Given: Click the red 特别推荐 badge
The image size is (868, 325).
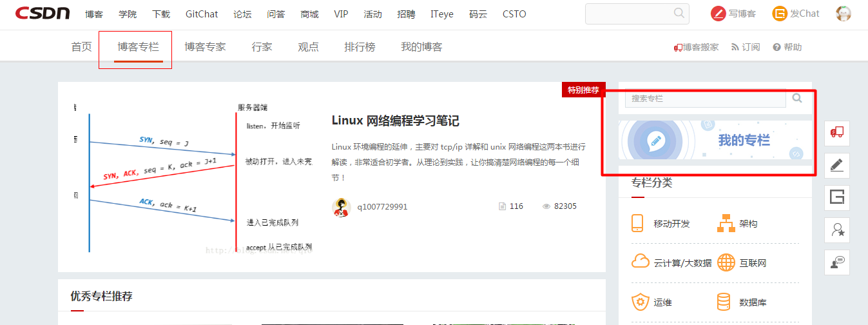Looking at the screenshot, I should point(584,90).
